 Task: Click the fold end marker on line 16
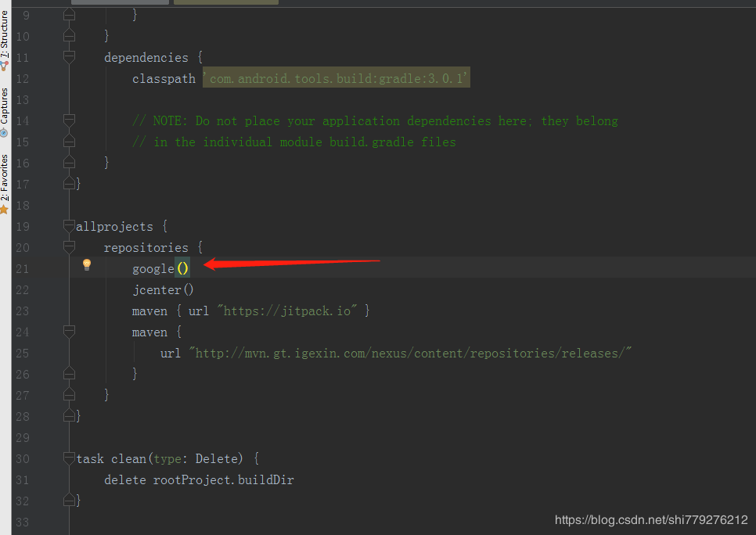click(69, 162)
